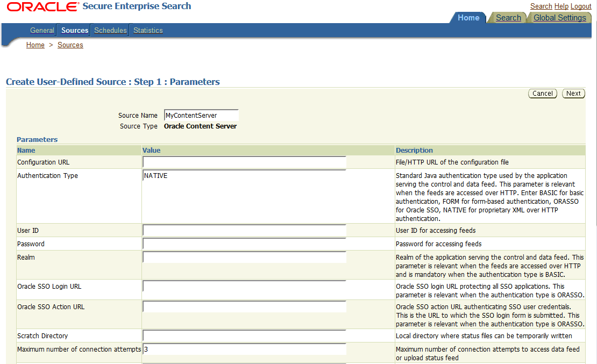Select the Sources subtab
This screenshot has height=364, width=597.
coord(75,30)
